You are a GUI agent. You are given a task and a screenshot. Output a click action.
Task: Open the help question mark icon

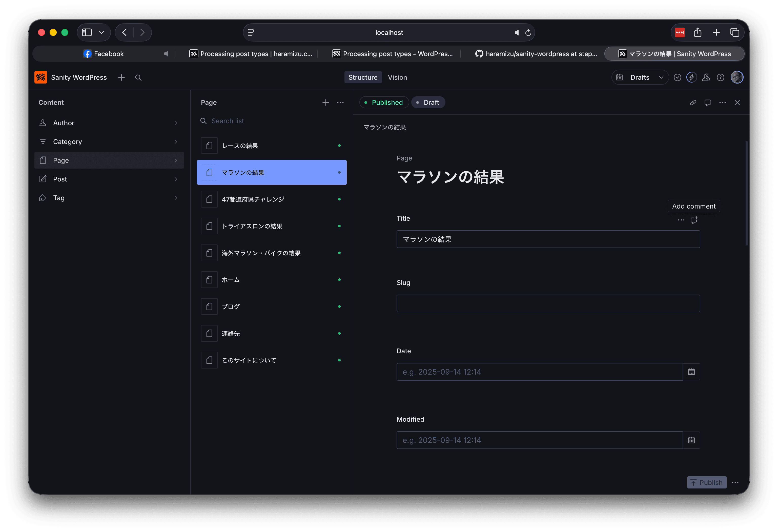(720, 78)
